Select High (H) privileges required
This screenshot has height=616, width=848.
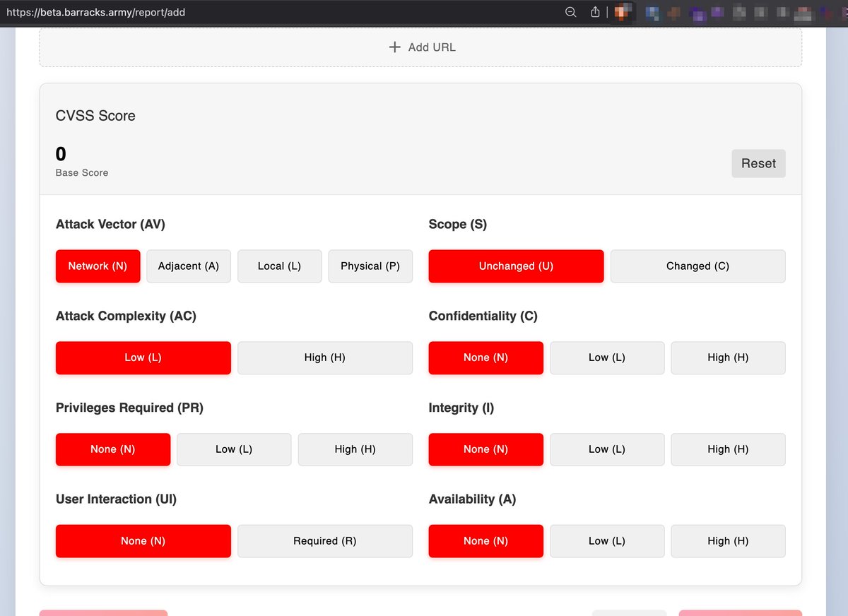pyautogui.click(x=355, y=449)
